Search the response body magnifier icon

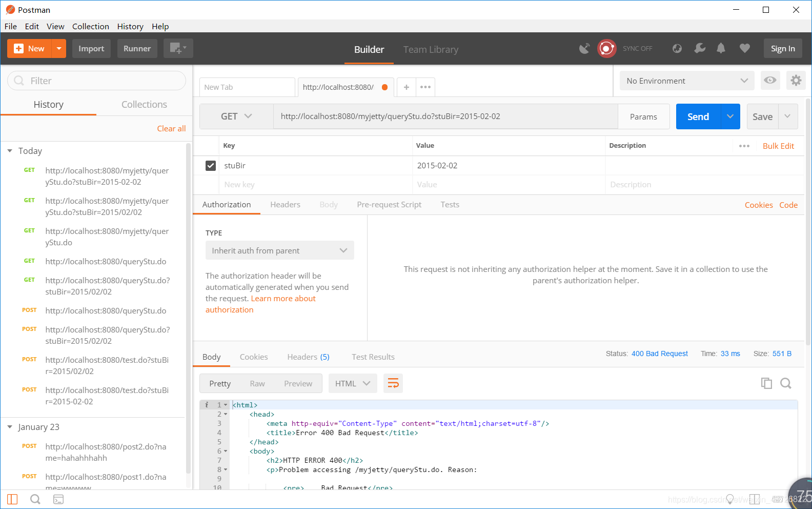[786, 383]
